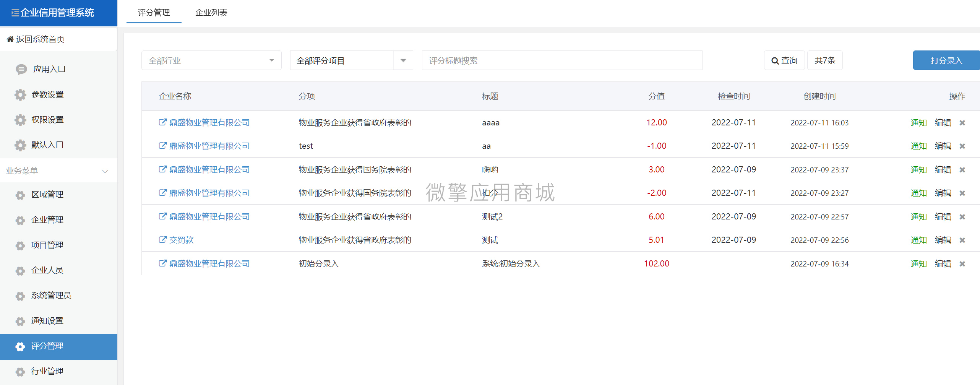Click the gear icon for 系统管理员

pyautogui.click(x=20, y=296)
